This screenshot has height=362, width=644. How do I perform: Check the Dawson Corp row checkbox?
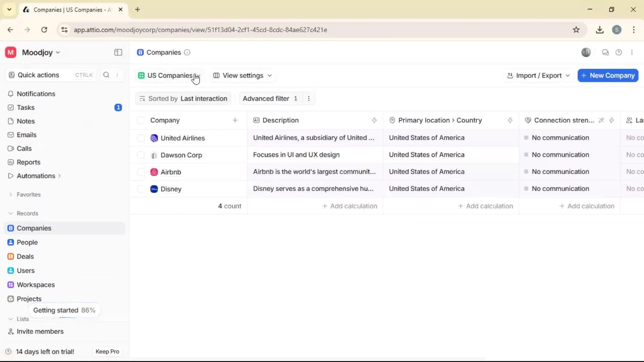point(141,155)
